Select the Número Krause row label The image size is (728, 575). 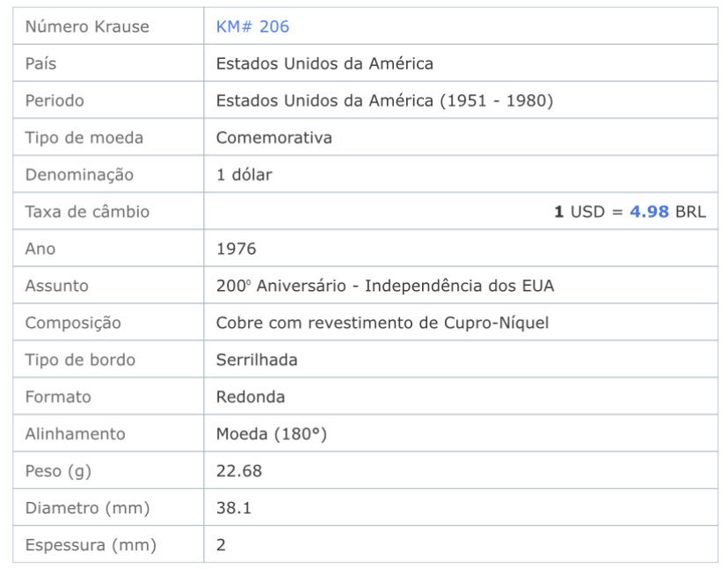pos(87,26)
